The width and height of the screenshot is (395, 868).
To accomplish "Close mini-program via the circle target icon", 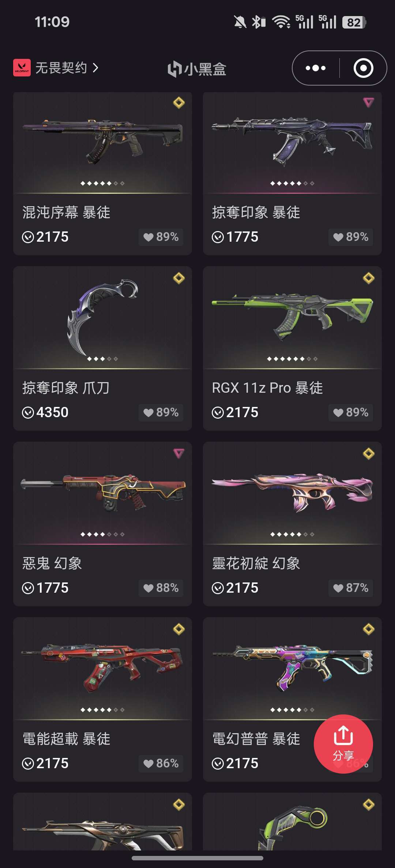I will [x=363, y=68].
